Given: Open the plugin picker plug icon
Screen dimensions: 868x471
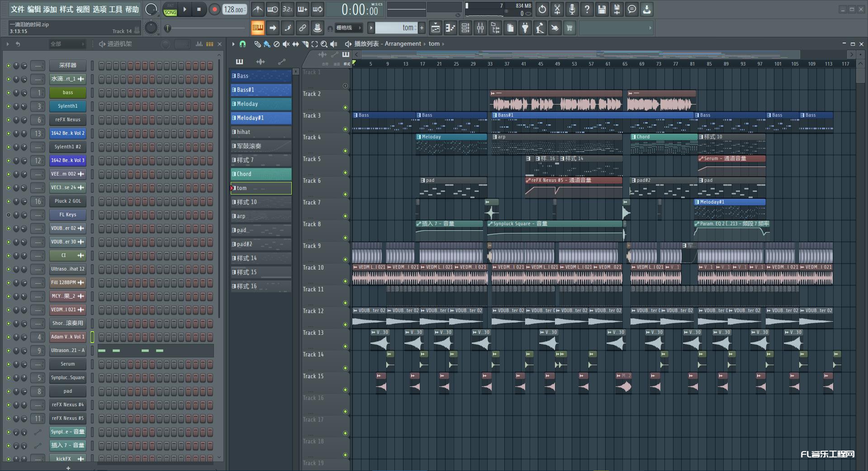Looking at the screenshot, I should (x=525, y=28).
